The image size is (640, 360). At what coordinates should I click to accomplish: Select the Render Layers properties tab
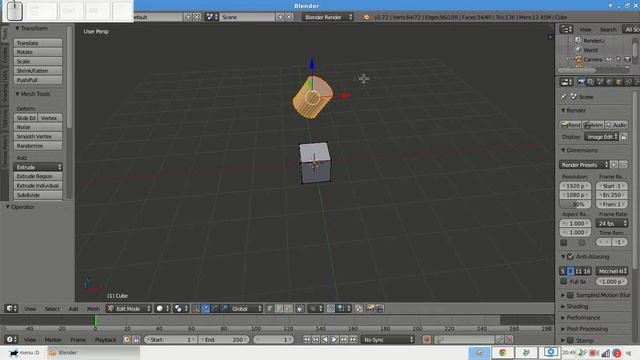591,82
